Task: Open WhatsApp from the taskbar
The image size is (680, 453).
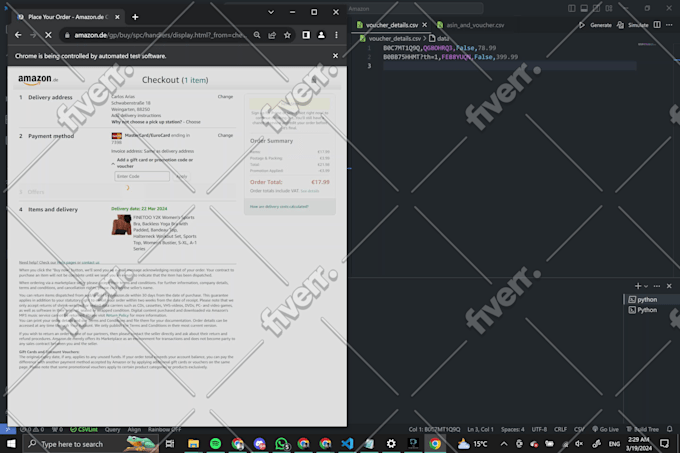Action: (281, 444)
